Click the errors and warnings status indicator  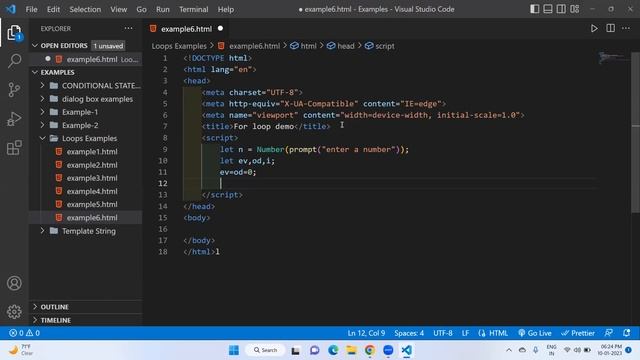24,333
